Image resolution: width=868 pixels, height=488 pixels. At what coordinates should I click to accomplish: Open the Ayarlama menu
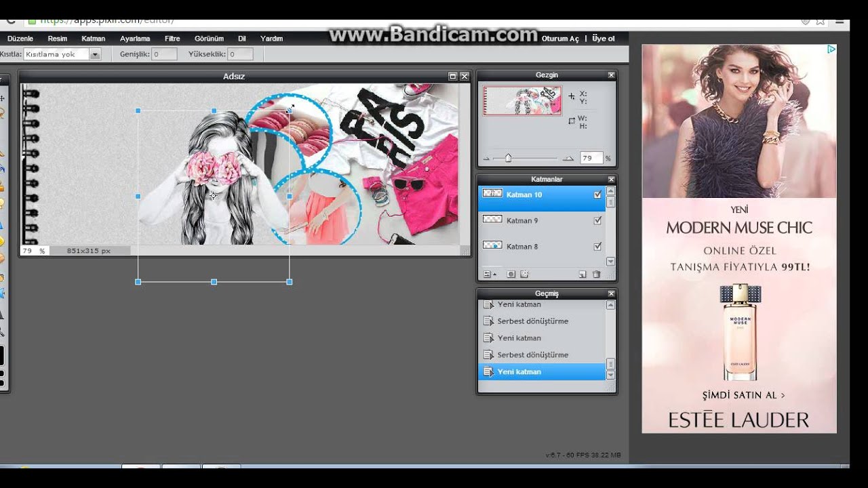point(135,39)
